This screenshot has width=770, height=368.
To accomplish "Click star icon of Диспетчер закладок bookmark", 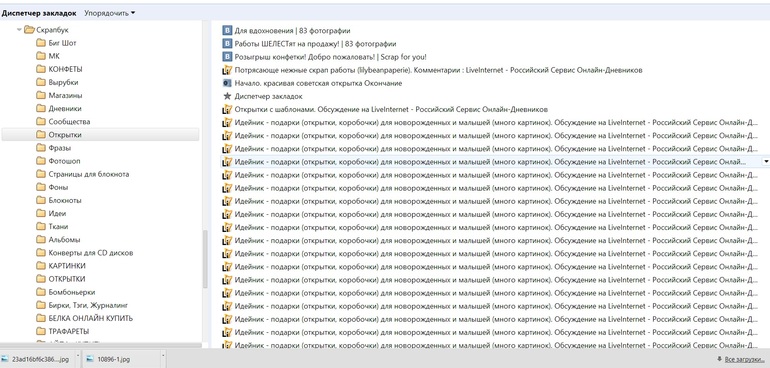I will (x=227, y=96).
